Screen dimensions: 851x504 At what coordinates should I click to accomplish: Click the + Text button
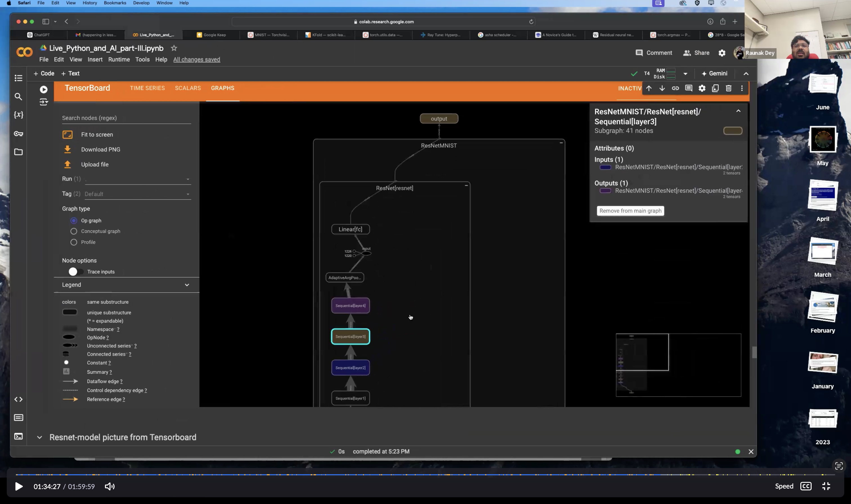[x=70, y=74]
